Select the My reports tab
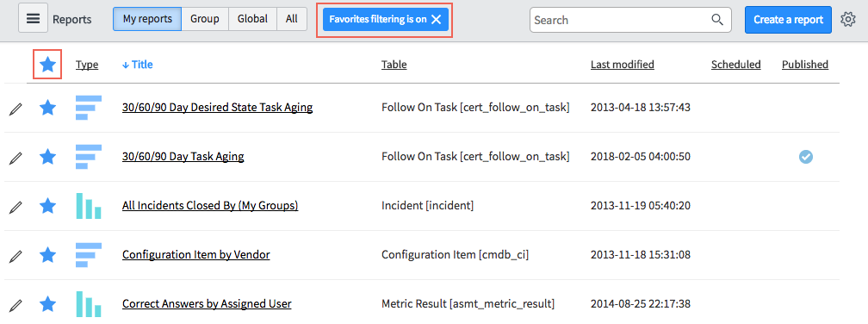Viewport: 868px width, 324px height. tap(147, 19)
